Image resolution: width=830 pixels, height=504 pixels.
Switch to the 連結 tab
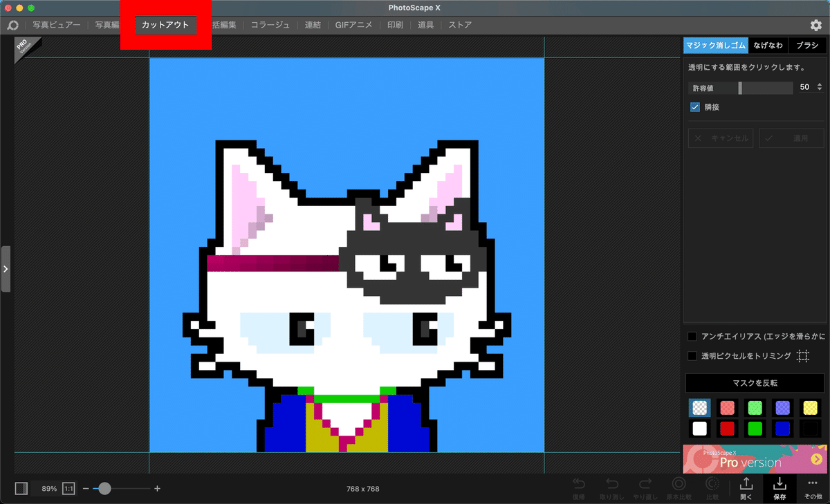(313, 25)
